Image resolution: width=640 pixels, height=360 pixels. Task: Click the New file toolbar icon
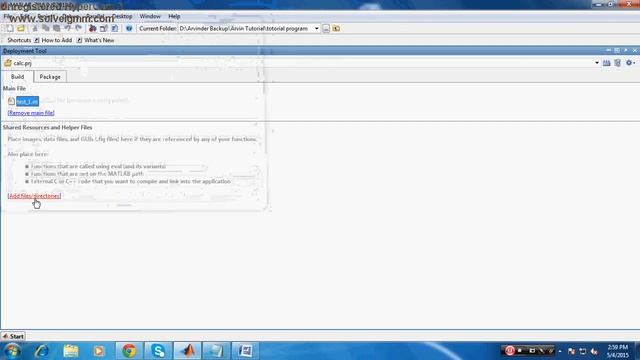[x=10, y=28]
